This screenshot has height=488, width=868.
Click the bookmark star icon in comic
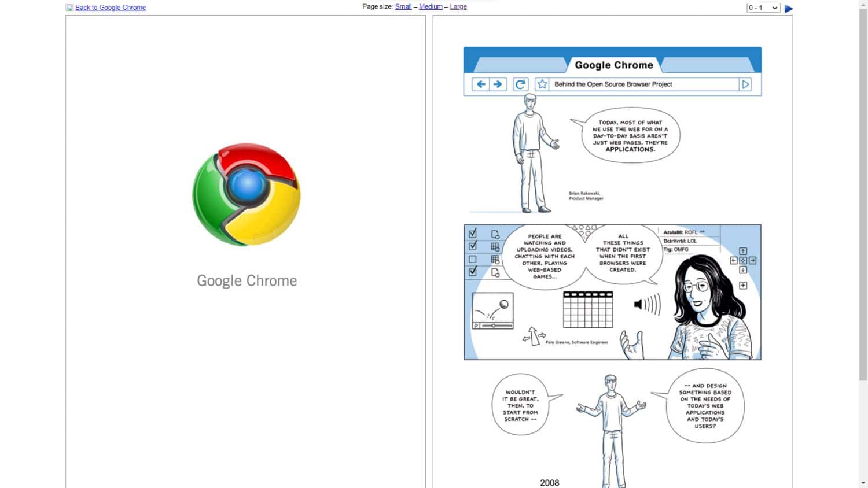point(542,84)
